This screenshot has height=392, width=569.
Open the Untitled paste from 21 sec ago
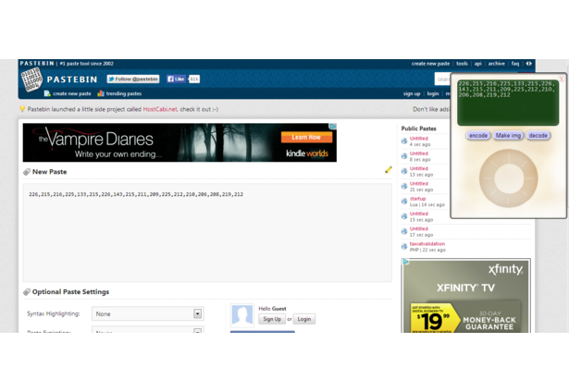click(x=419, y=184)
